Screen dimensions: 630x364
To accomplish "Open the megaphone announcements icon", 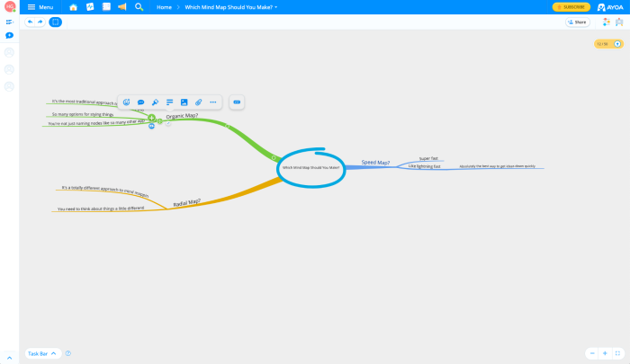I will click(122, 7).
